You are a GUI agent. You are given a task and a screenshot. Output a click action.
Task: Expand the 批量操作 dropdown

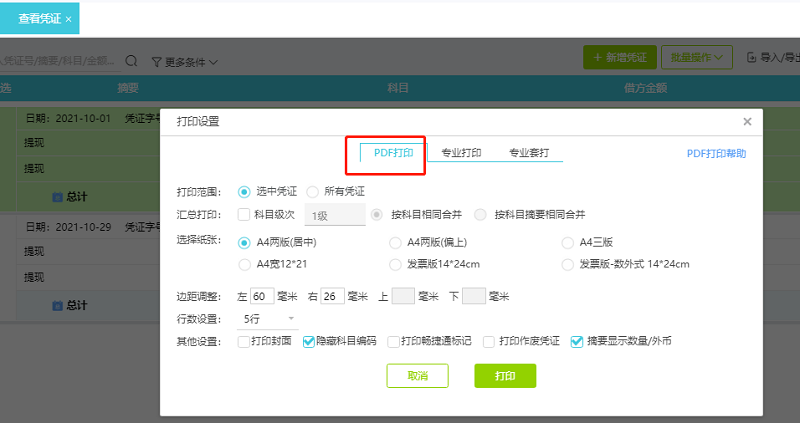point(698,58)
